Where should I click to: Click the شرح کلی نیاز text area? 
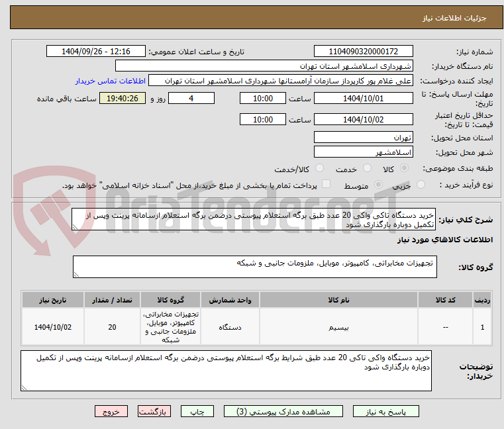pos(254,220)
